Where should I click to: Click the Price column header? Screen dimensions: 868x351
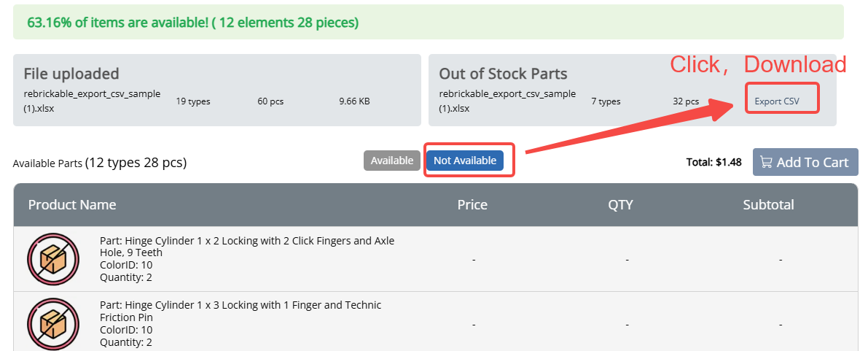(472, 204)
